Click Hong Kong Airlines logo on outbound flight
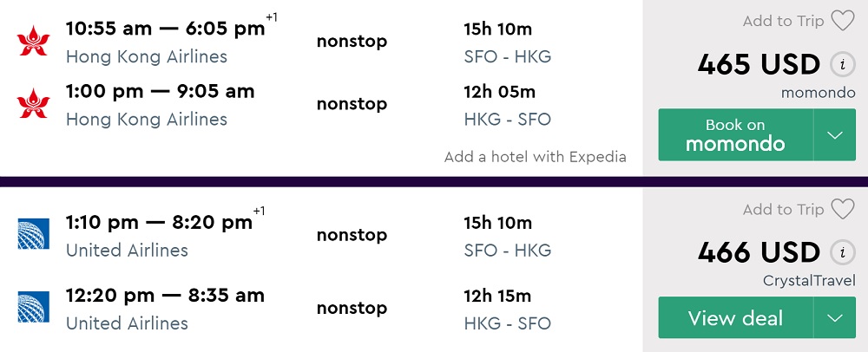Screen dimensions: 868x352 [x=34, y=42]
